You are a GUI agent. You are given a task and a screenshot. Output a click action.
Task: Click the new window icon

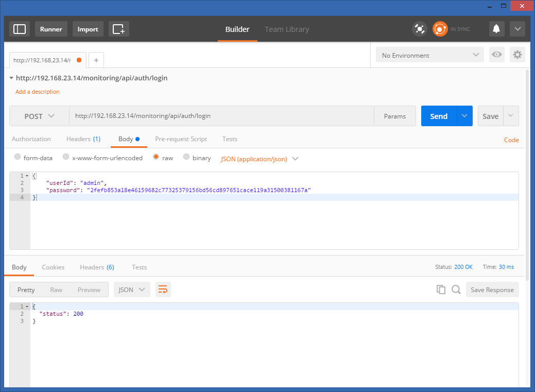pos(119,29)
